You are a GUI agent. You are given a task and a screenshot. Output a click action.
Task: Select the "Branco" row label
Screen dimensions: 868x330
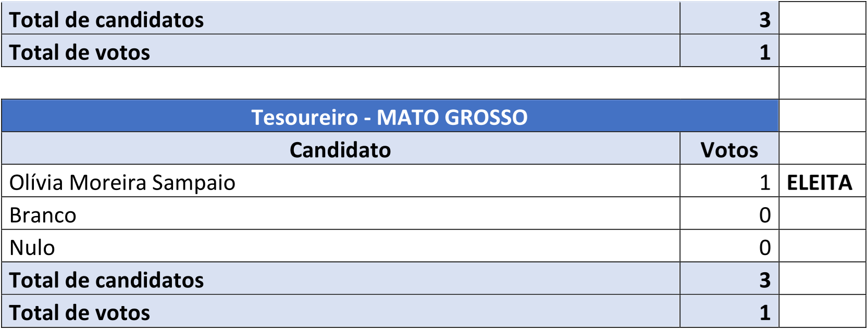(x=43, y=215)
